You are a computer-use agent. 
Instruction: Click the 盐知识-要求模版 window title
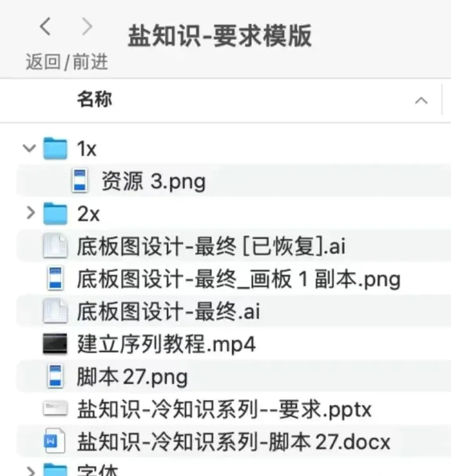point(220,36)
